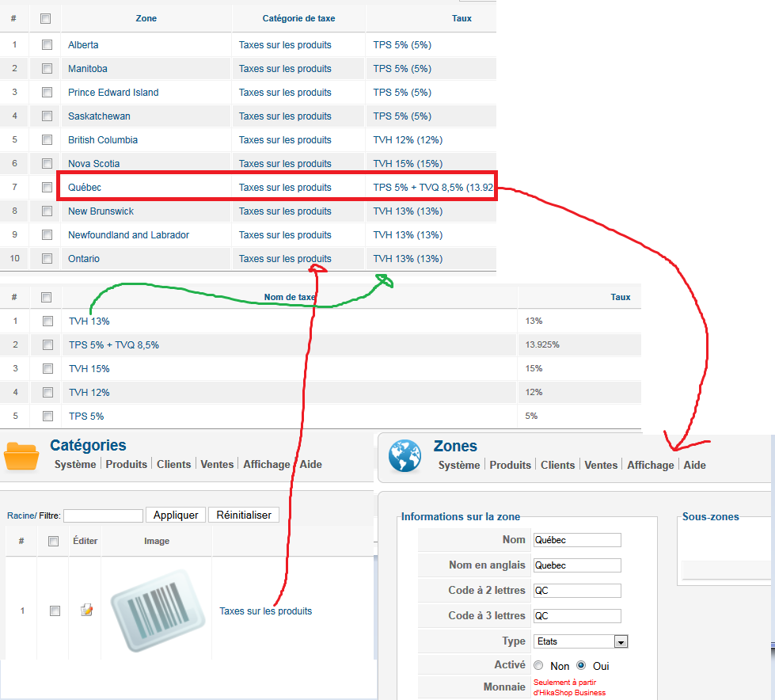Image resolution: width=775 pixels, height=700 pixels.
Task: Check the TPS 5% + TVQ 8,5% row checkbox
Action: point(48,345)
